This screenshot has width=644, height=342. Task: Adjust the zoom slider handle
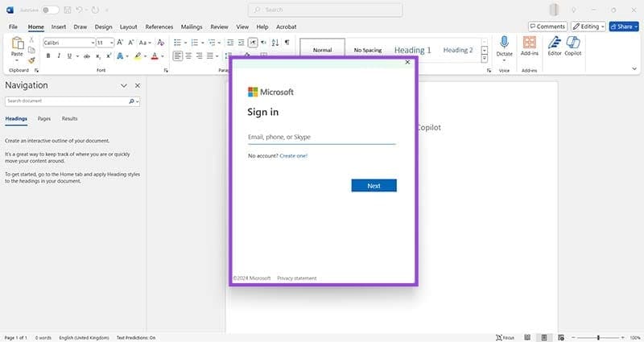coord(598,337)
